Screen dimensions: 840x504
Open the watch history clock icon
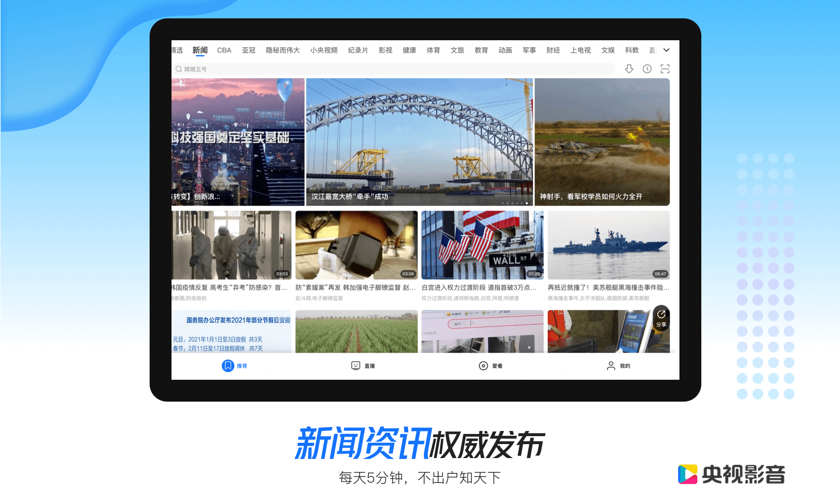click(647, 69)
